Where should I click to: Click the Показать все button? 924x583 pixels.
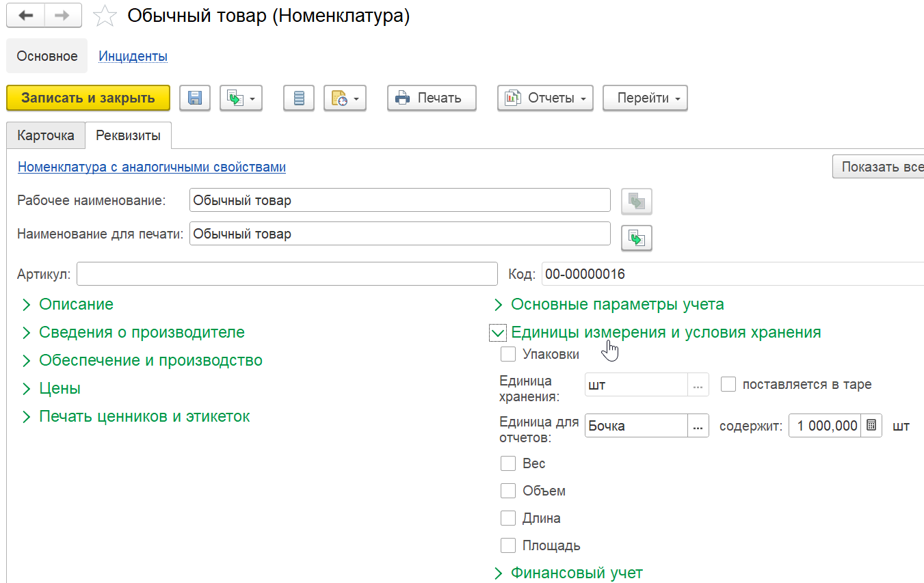(878, 167)
